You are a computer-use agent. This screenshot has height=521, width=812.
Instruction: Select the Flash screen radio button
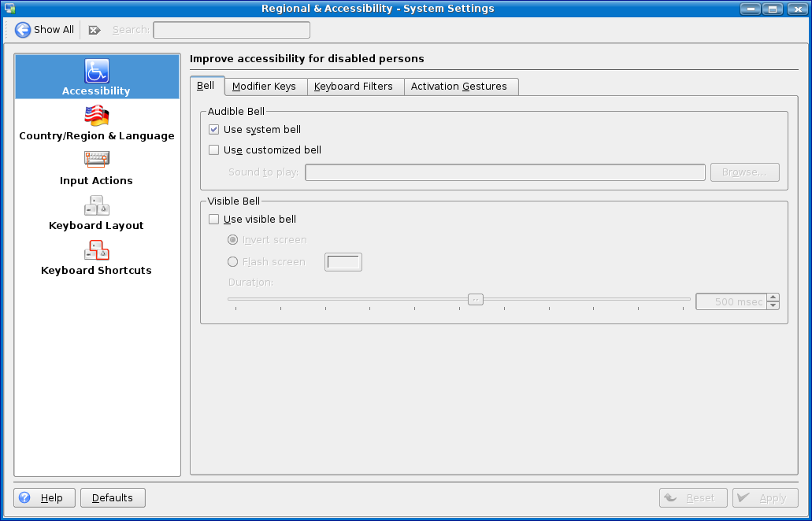(x=232, y=262)
